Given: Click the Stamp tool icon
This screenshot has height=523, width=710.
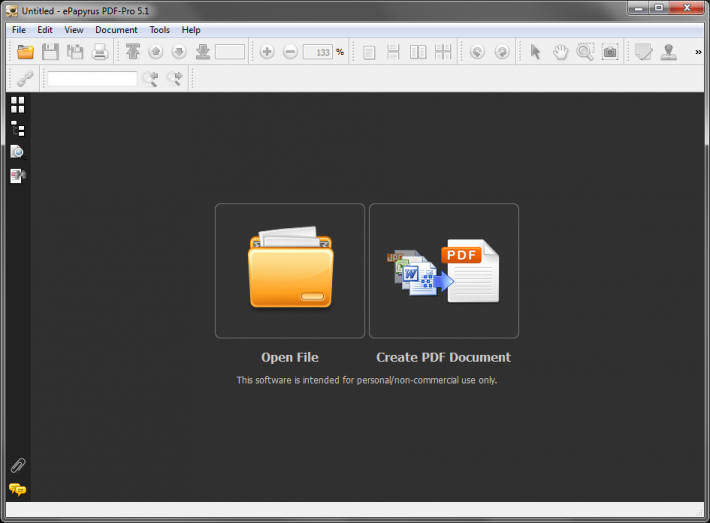Looking at the screenshot, I should click(x=668, y=52).
